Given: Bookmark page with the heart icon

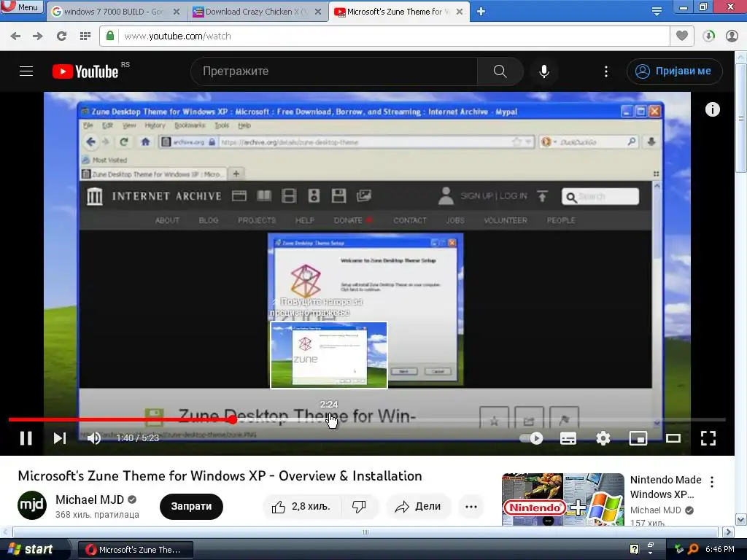Looking at the screenshot, I should tap(682, 36).
